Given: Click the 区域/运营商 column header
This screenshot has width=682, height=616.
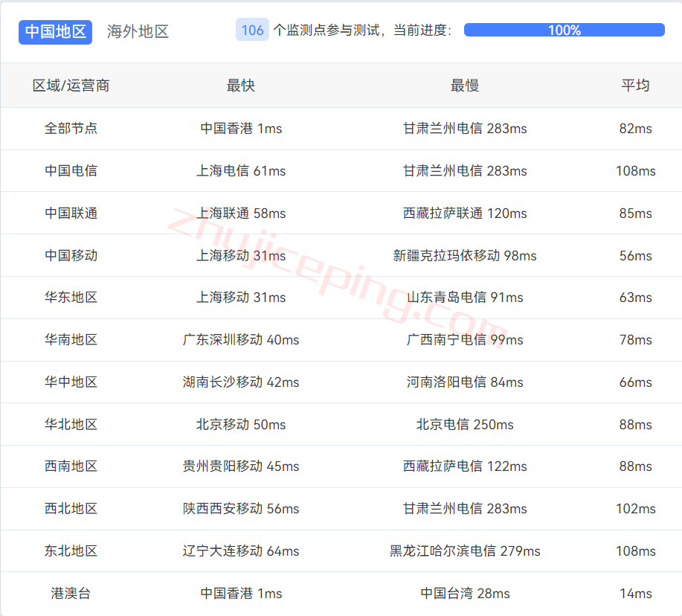Looking at the screenshot, I should click(x=71, y=86).
